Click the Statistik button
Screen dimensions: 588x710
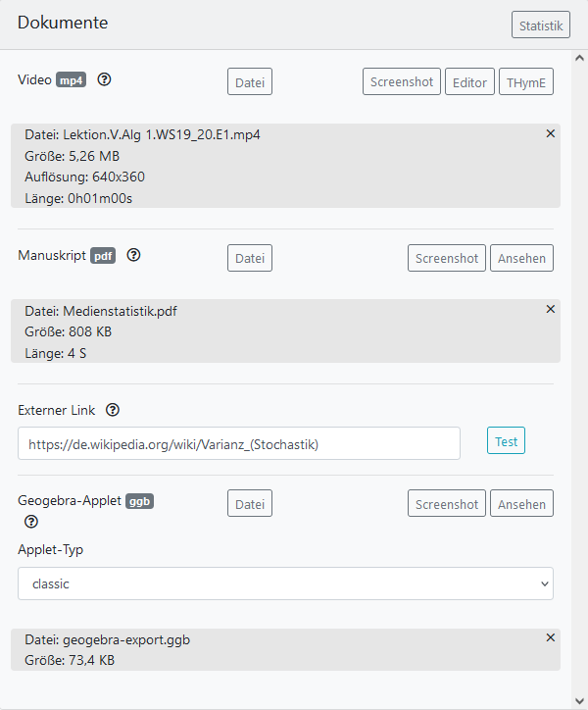pos(540,25)
